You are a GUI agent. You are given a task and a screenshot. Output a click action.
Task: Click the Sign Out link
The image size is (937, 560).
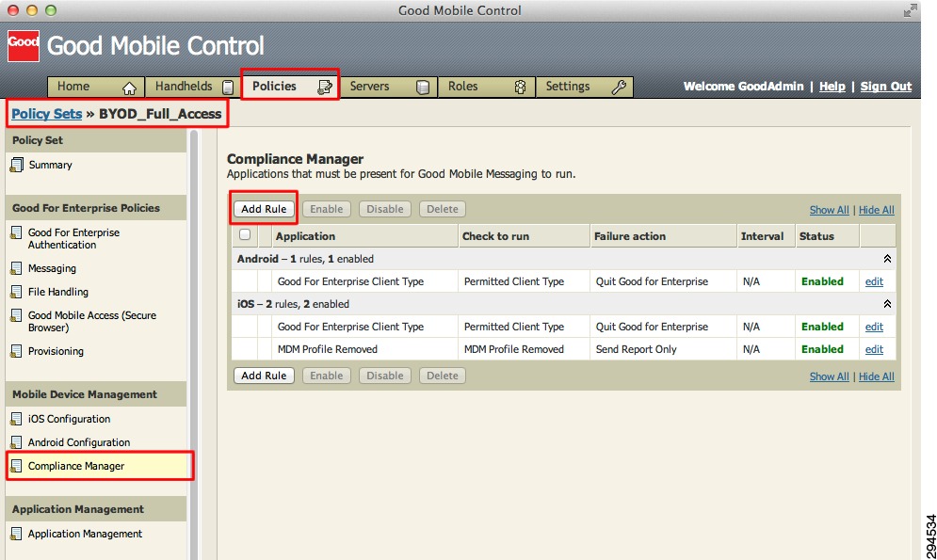click(886, 87)
